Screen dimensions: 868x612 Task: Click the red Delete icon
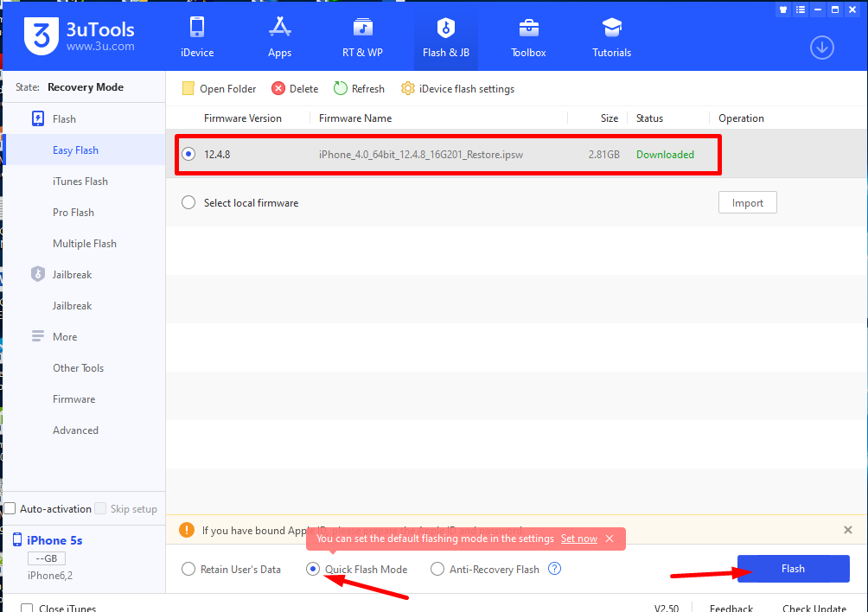click(x=278, y=88)
